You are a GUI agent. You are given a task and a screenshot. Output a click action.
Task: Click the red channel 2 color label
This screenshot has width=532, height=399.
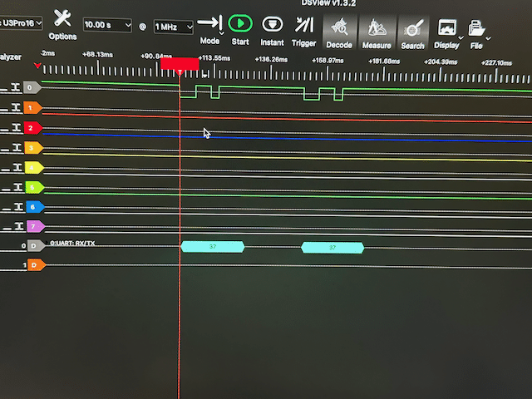32,128
